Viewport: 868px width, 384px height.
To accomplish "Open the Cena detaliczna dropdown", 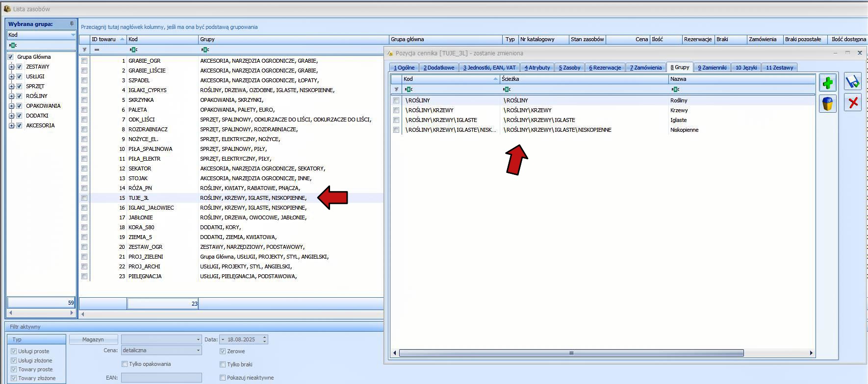I will (198, 350).
